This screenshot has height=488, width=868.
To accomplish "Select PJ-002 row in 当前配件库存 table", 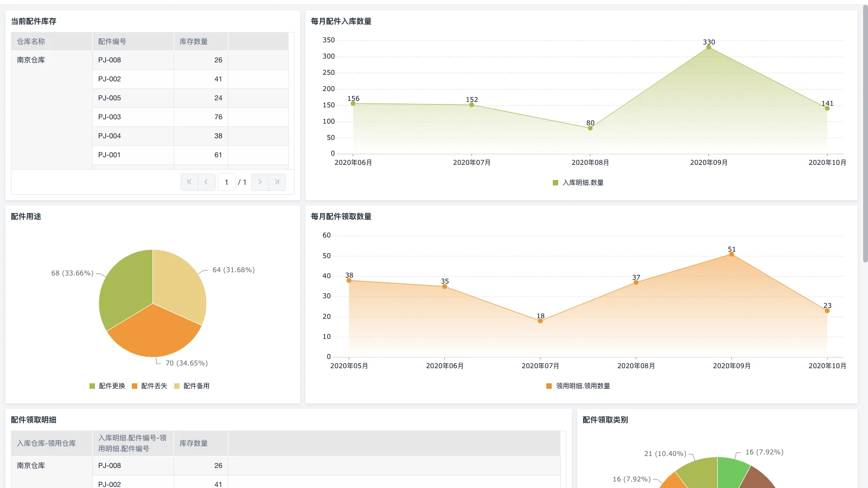I will pyautogui.click(x=190, y=79).
